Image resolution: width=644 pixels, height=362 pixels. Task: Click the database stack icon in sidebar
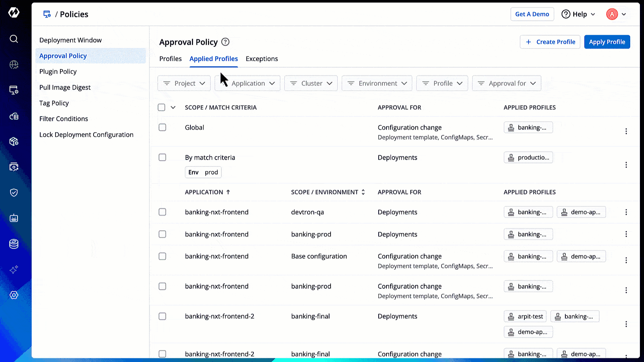pos(14,244)
